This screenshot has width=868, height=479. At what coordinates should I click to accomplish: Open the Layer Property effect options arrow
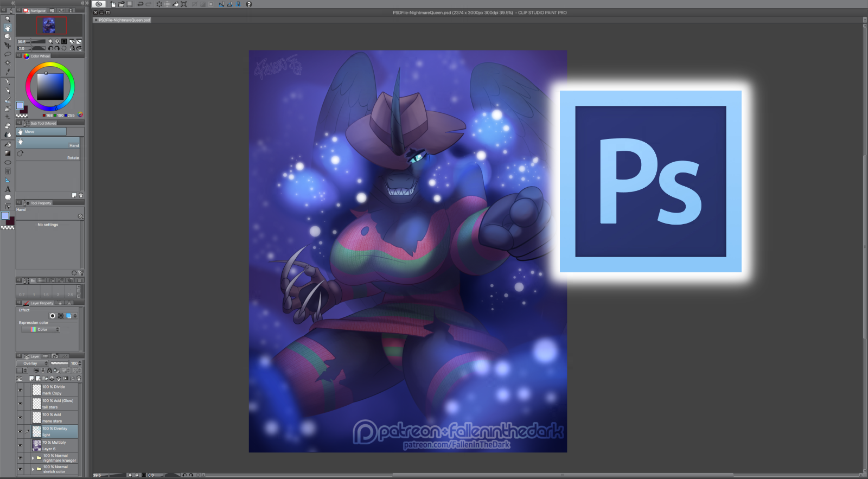(75, 316)
